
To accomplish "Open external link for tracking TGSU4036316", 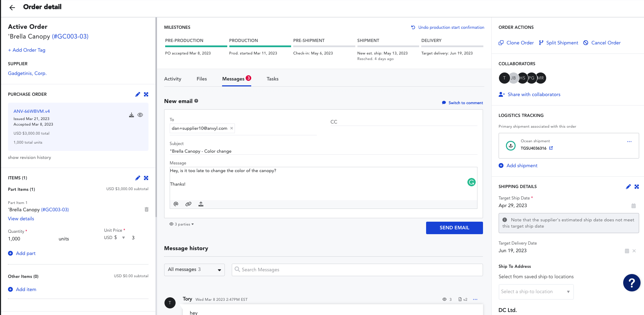I will [x=551, y=148].
